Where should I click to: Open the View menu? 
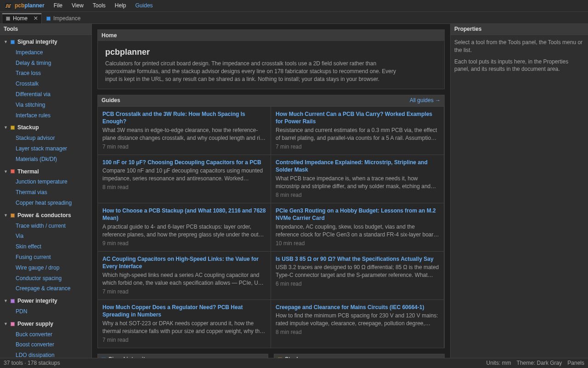[x=78, y=6]
